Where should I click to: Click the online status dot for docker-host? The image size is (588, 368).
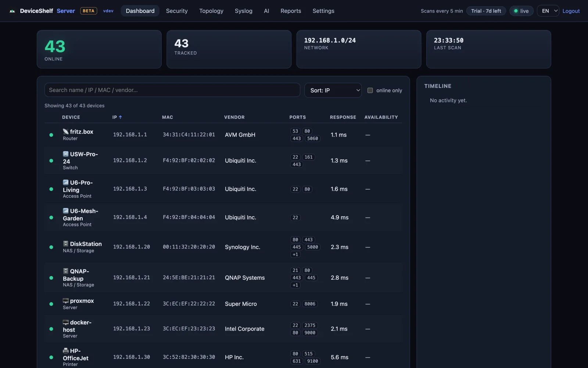tap(51, 329)
